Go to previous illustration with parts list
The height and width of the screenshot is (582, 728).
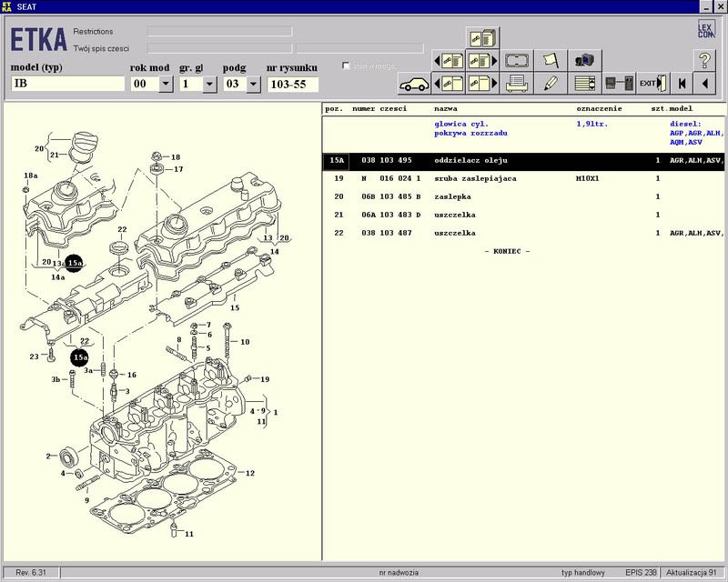[x=448, y=60]
